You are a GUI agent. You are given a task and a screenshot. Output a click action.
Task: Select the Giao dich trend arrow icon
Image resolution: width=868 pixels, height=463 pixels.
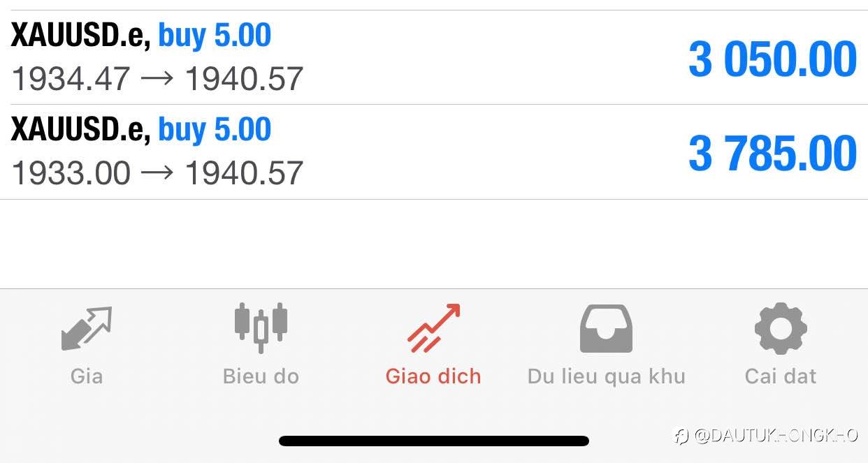[x=433, y=328]
